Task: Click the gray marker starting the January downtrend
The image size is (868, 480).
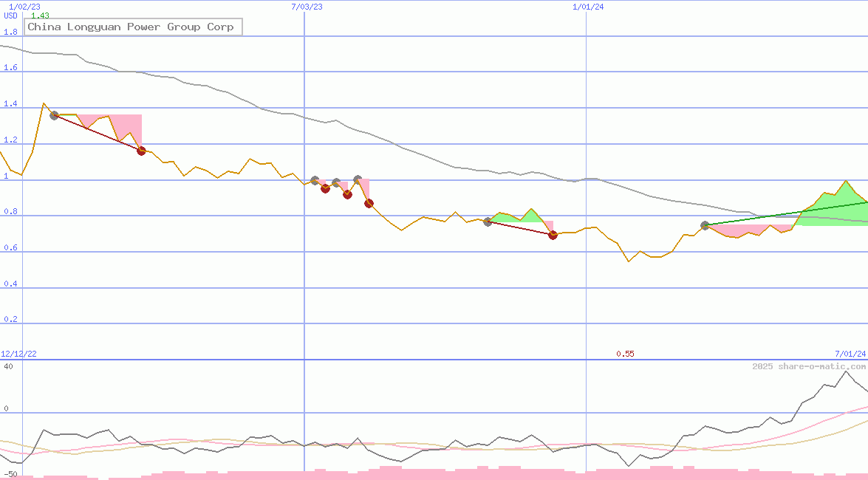Action: click(x=54, y=114)
